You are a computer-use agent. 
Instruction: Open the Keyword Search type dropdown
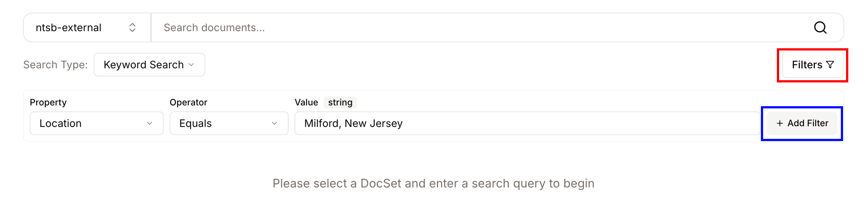(149, 65)
